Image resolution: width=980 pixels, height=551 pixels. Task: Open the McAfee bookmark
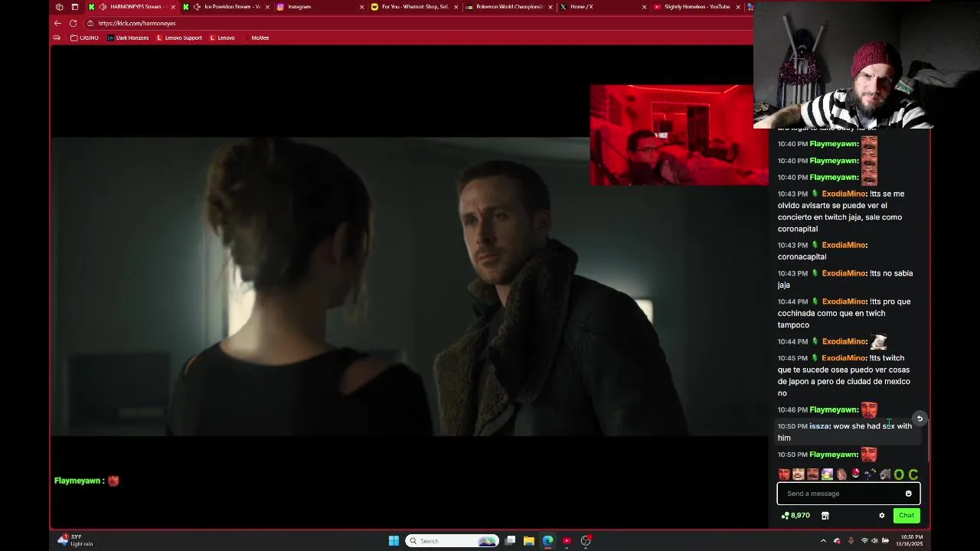point(260,37)
